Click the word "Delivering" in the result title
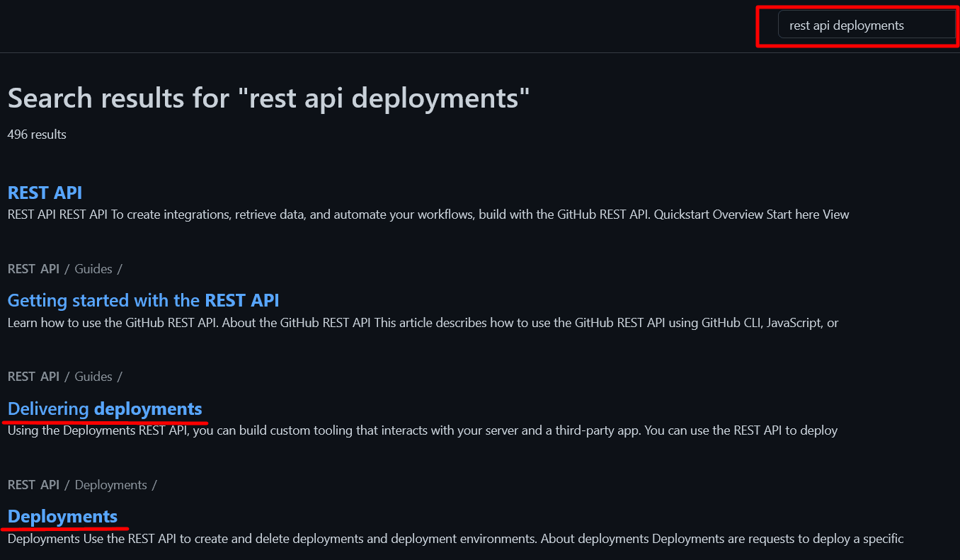The width and height of the screenshot is (960, 560). coord(48,408)
